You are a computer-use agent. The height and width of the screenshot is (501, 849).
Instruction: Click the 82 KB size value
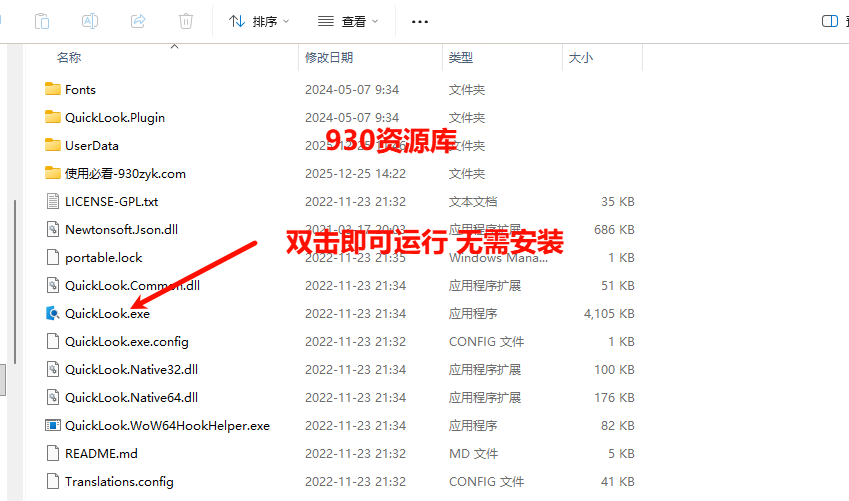pos(618,426)
